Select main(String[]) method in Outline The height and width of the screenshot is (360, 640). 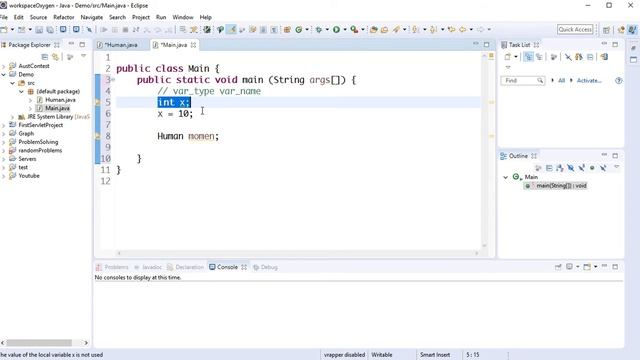pyautogui.click(x=556, y=186)
